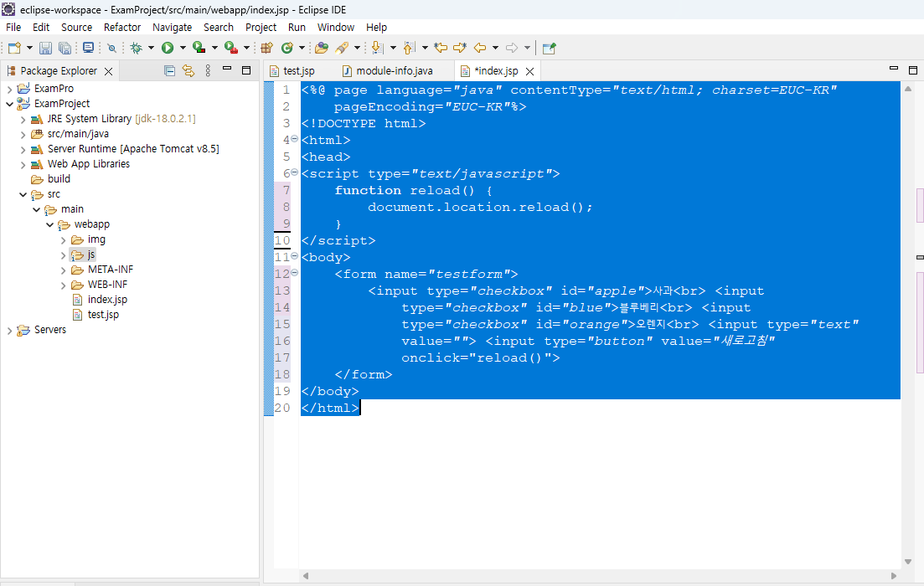Click the green Run button
The image size is (924, 586).
168,48
